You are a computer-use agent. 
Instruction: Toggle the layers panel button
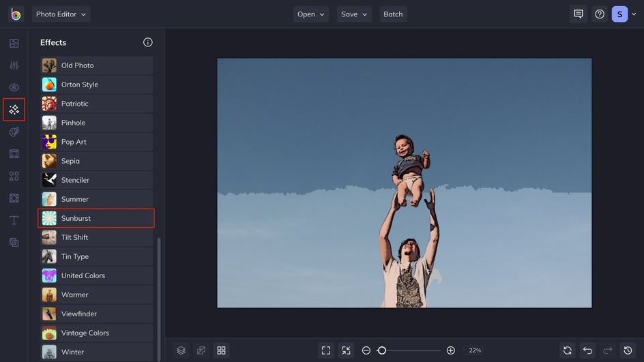click(181, 350)
